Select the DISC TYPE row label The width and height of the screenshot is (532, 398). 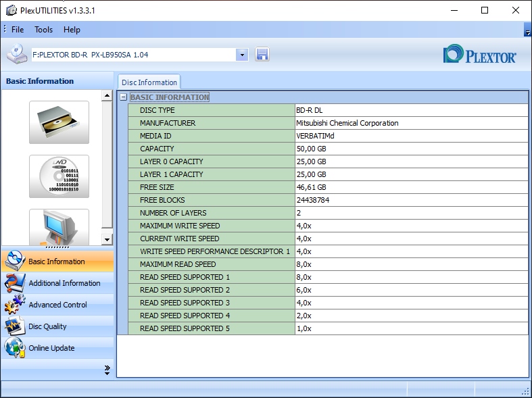(157, 110)
